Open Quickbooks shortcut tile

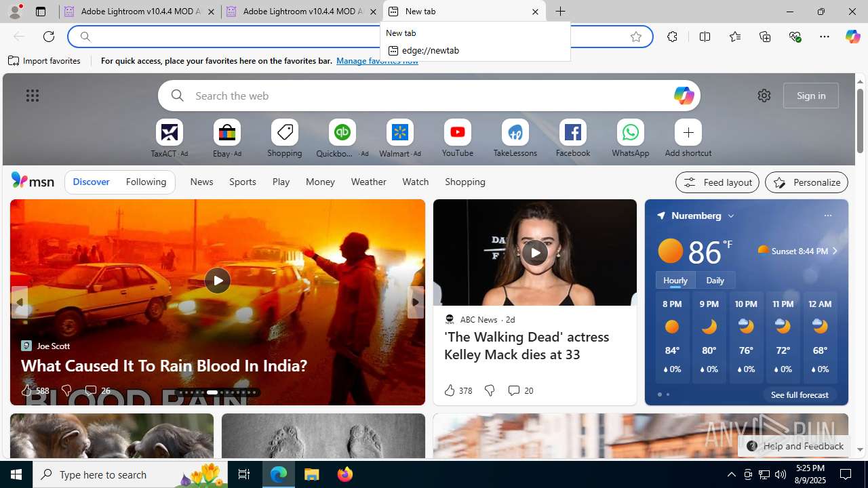[x=342, y=139]
